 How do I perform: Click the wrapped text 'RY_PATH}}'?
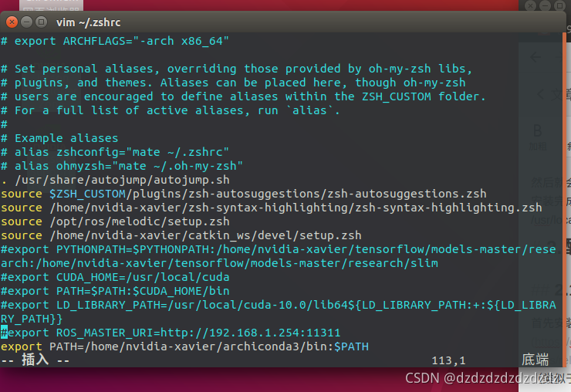click(32, 319)
